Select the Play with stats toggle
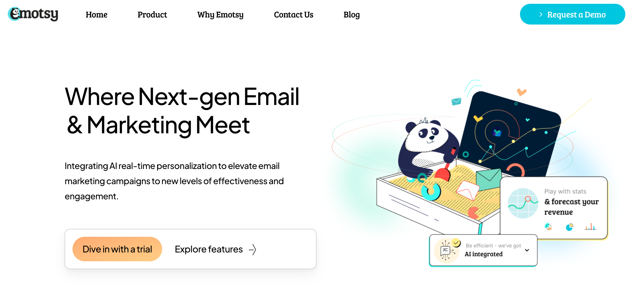 (554, 210)
